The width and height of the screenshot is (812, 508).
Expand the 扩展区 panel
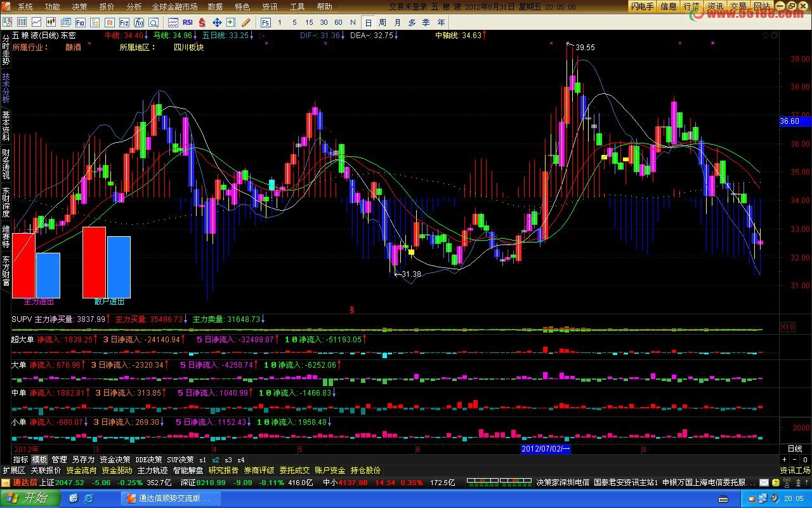[x=14, y=471]
